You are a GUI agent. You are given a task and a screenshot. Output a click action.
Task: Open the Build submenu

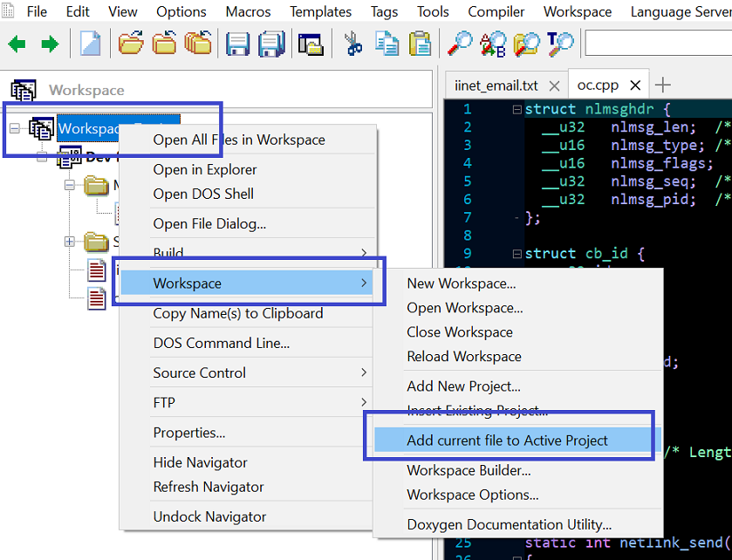tap(247, 254)
